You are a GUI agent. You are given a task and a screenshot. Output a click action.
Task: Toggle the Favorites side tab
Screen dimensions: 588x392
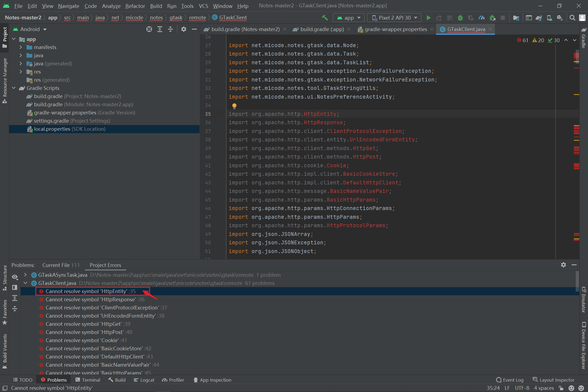tap(5, 312)
